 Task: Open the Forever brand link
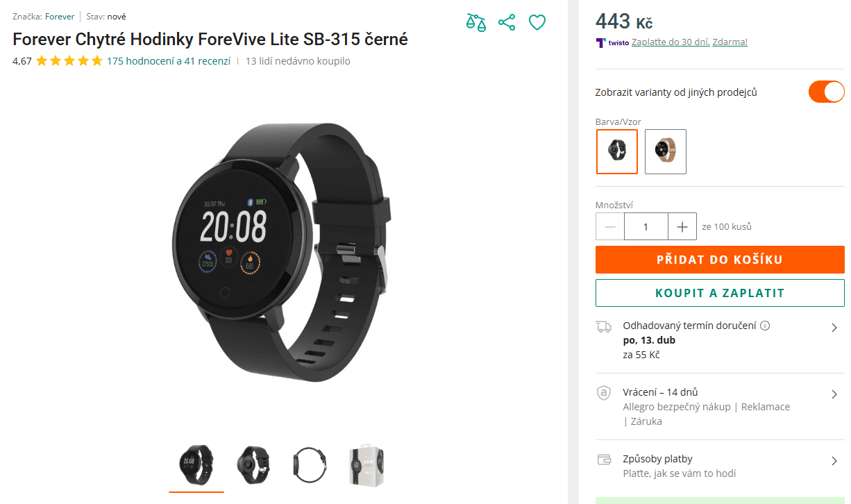[x=60, y=17]
